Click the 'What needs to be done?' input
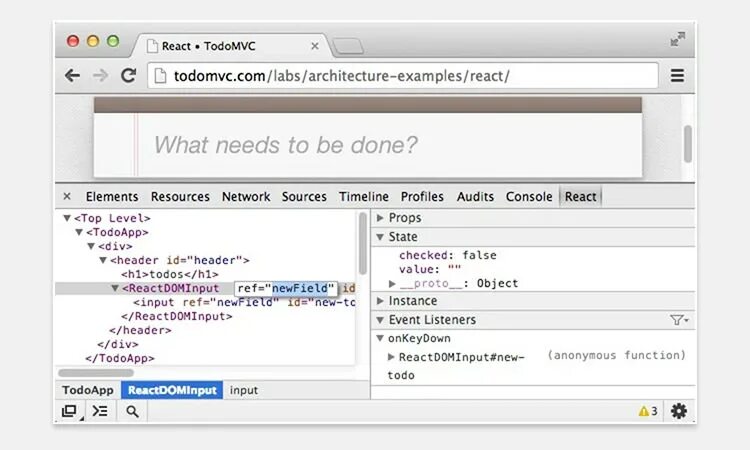This screenshot has width=750, height=450. (367, 145)
